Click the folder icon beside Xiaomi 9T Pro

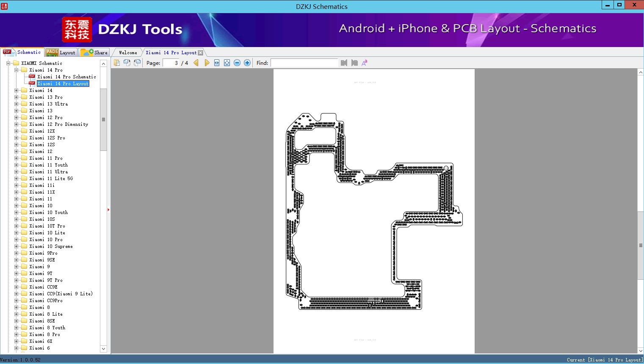24,280
